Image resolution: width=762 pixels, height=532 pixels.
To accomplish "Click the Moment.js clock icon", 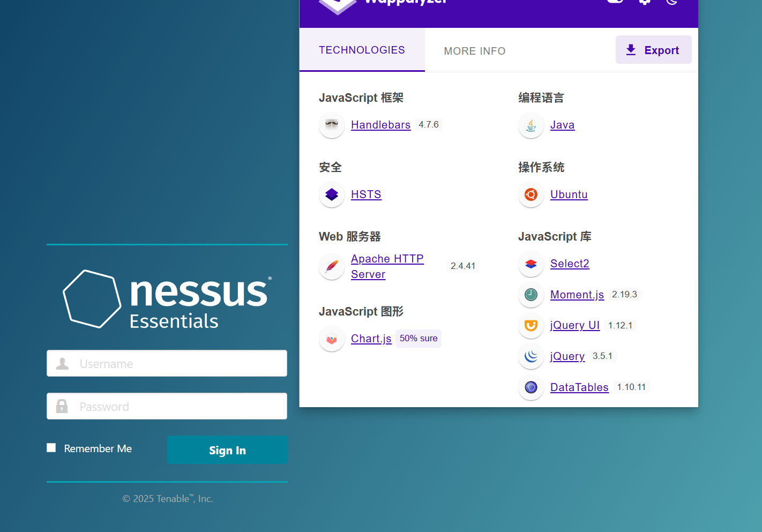I will 531,295.
